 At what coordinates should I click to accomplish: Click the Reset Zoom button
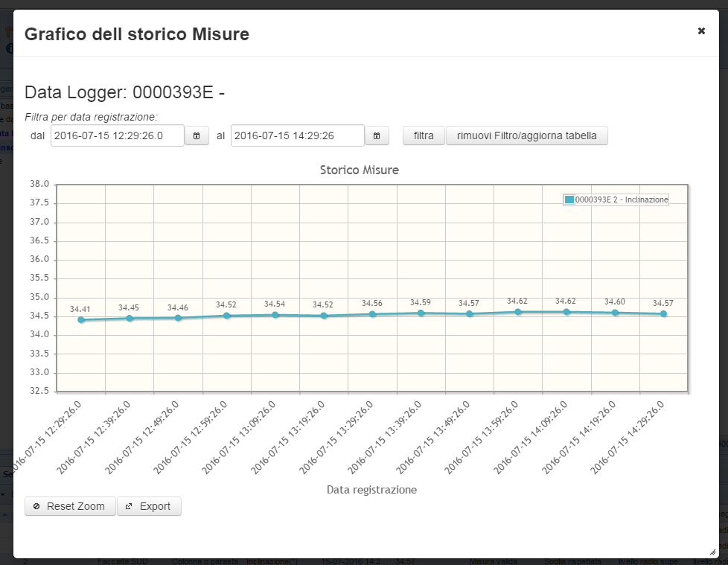click(x=70, y=506)
